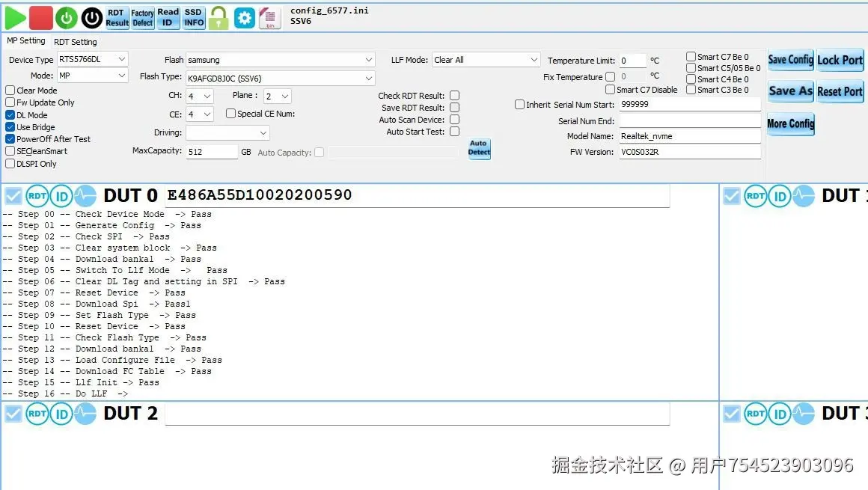
Task: Open the CH channel count dropdown
Action: 199,97
